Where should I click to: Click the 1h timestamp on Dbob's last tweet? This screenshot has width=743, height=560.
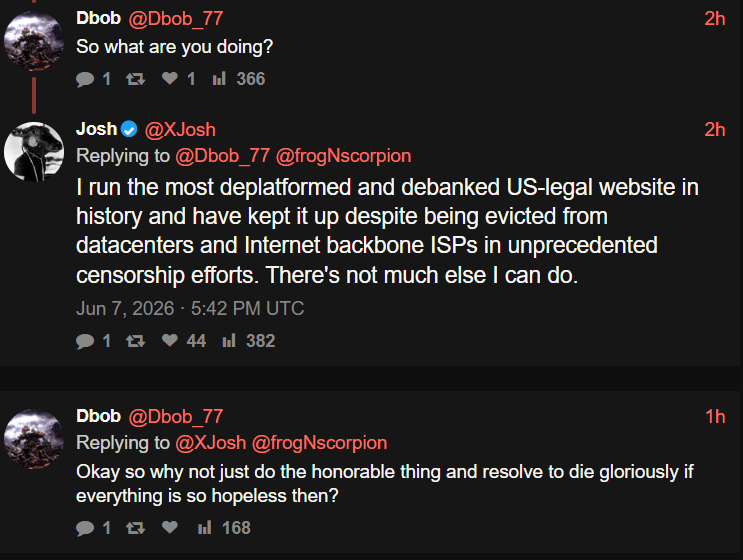pos(715,416)
